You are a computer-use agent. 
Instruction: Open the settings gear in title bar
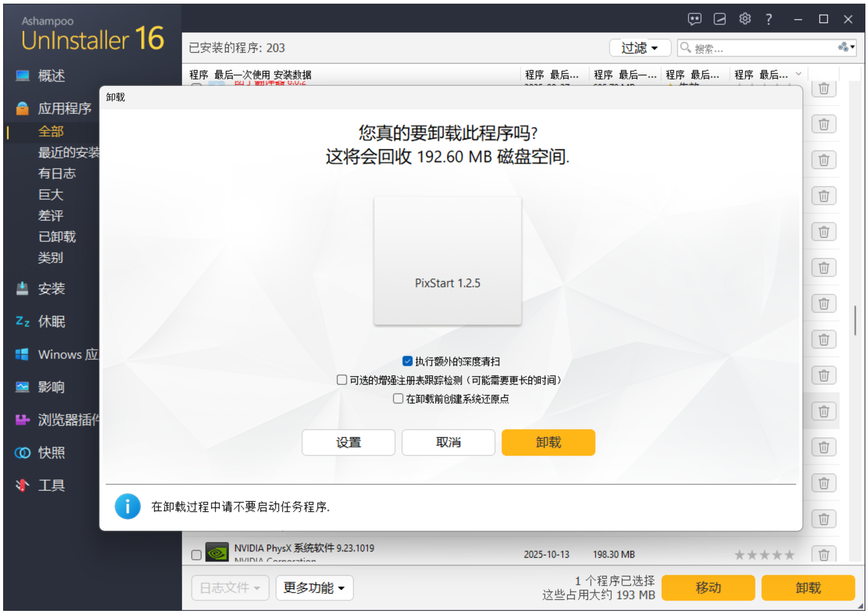point(745,19)
